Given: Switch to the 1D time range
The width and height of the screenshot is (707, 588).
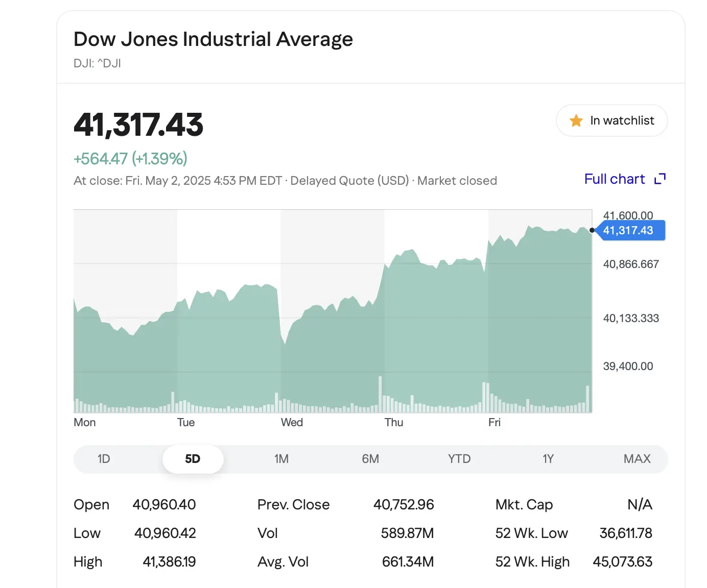Looking at the screenshot, I should coord(104,459).
